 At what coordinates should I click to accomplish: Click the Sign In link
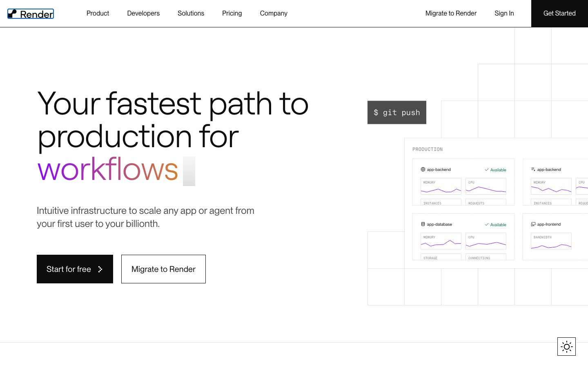(504, 13)
